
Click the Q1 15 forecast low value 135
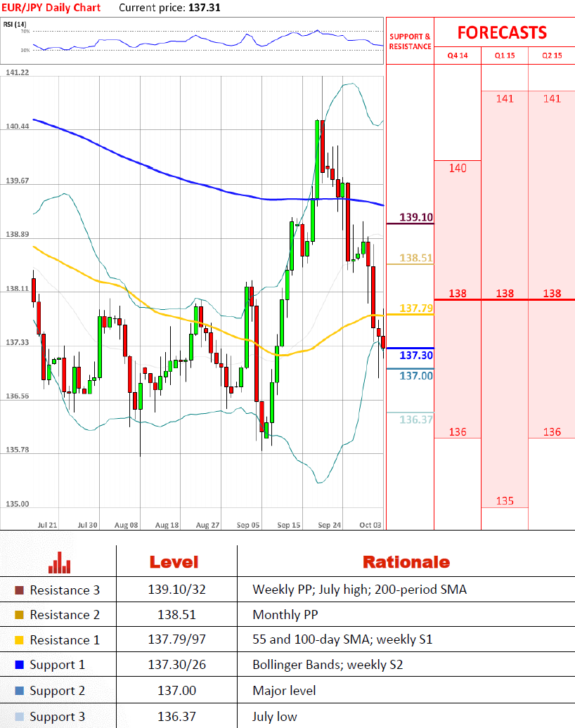pos(505,501)
